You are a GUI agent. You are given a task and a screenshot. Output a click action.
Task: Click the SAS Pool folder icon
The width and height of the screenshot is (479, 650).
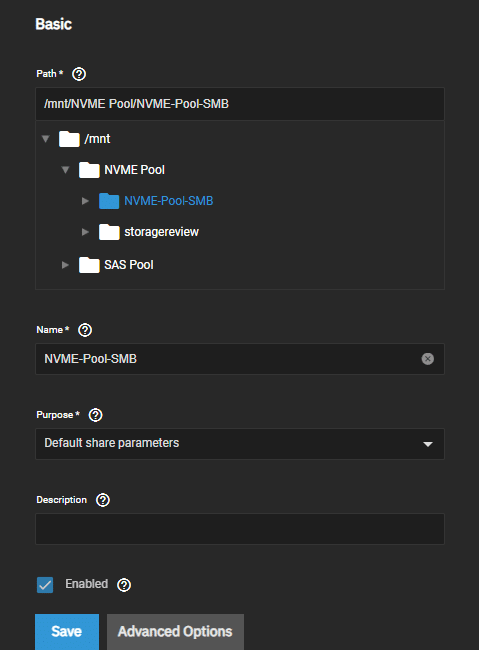point(89,265)
